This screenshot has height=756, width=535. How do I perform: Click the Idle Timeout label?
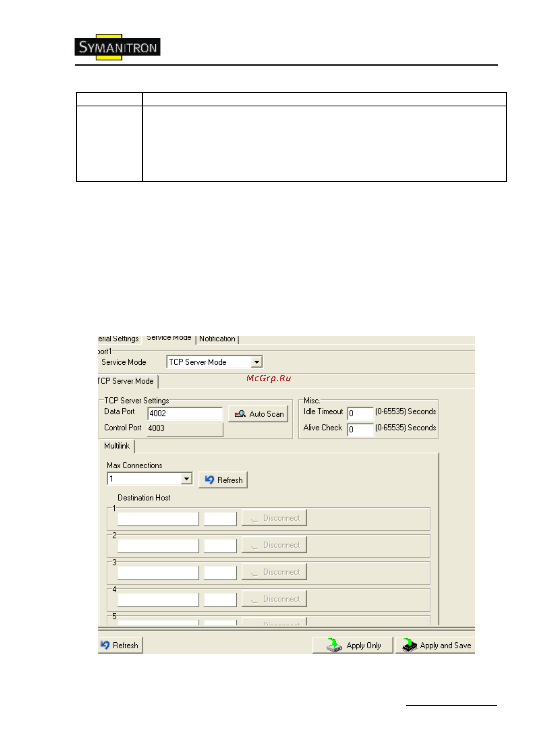(323, 411)
